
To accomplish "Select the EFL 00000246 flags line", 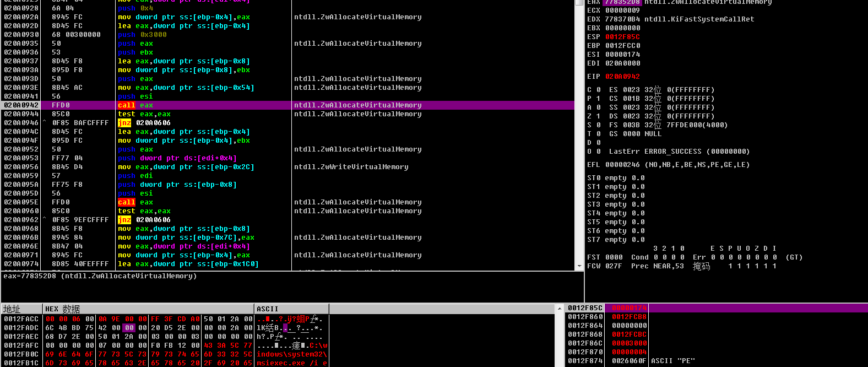I will coord(668,165).
